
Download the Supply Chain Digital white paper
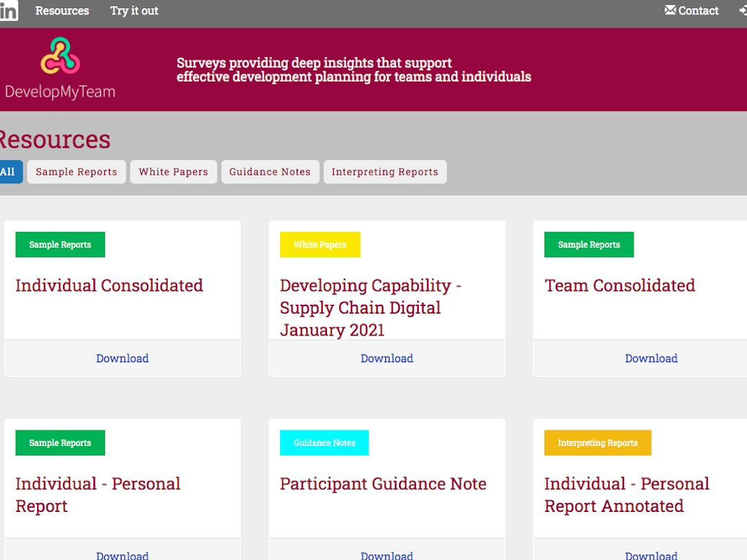[x=387, y=358]
